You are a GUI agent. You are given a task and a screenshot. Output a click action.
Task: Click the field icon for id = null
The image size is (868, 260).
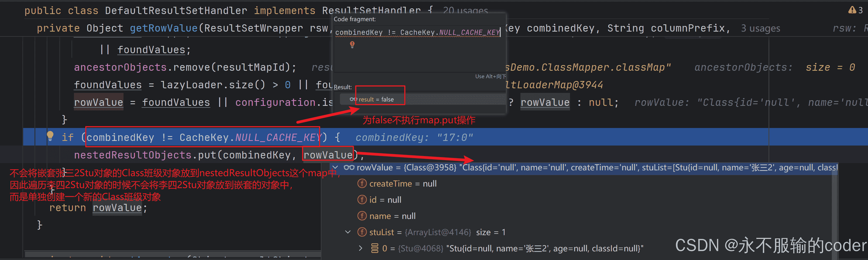[362, 200]
